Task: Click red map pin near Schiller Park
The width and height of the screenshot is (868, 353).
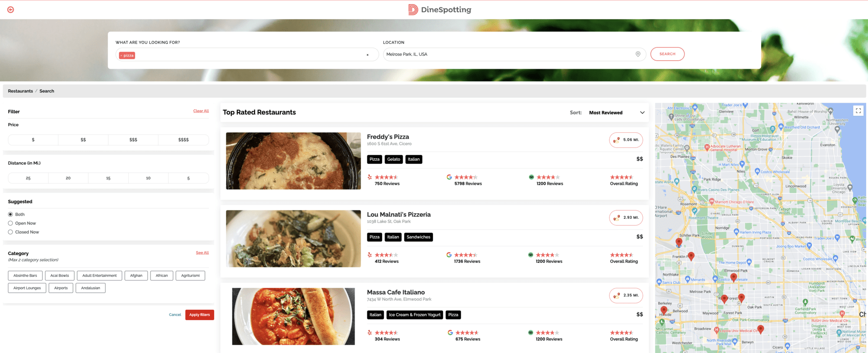Action: pyautogui.click(x=679, y=242)
